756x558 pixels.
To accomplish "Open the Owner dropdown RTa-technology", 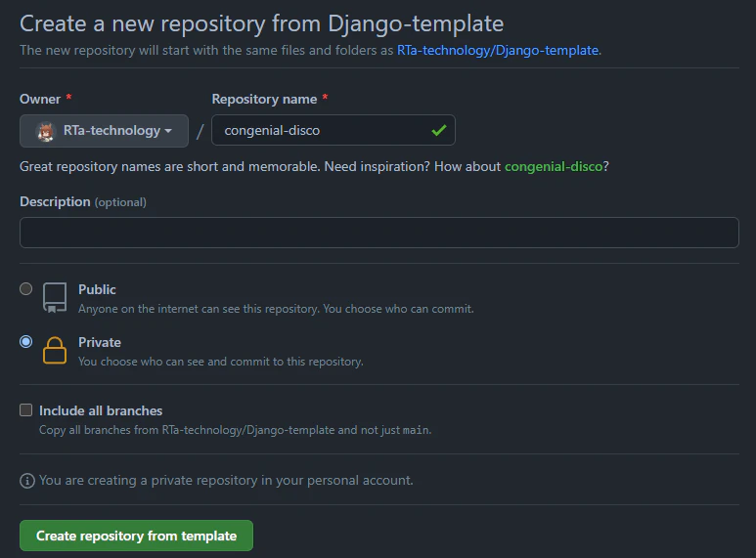I will pyautogui.click(x=104, y=131).
